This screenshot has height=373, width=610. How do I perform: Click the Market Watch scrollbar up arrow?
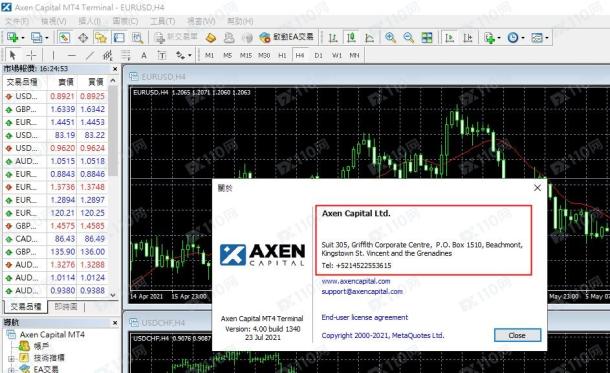pos(113,81)
